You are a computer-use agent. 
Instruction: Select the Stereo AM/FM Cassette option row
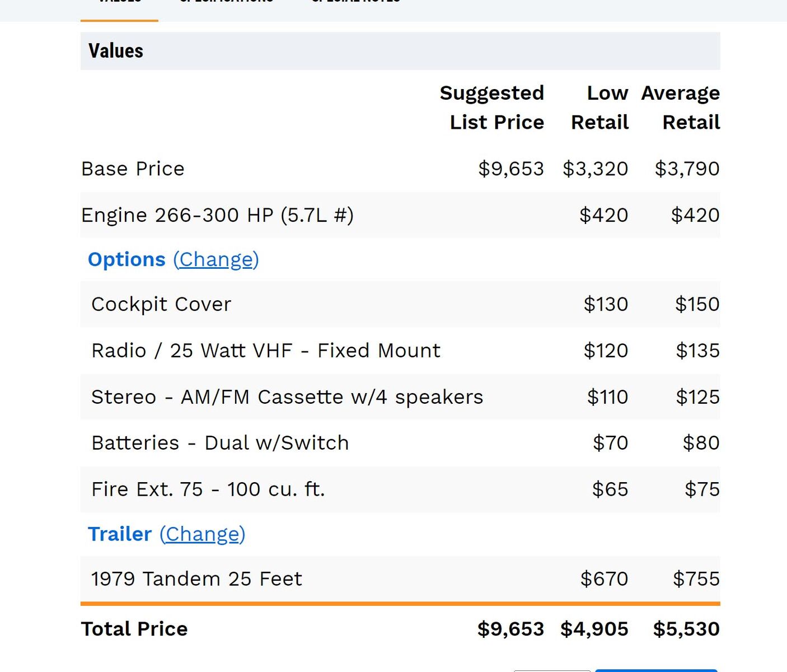(x=287, y=397)
